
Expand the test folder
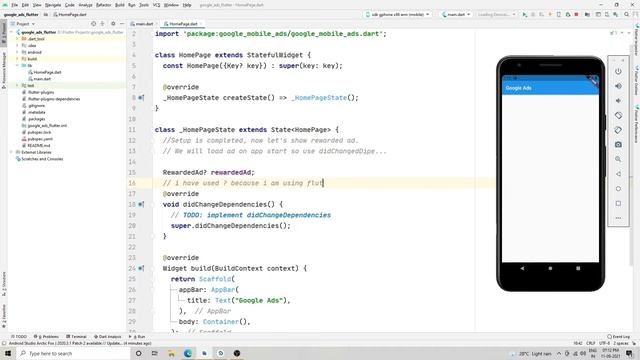click(17, 85)
